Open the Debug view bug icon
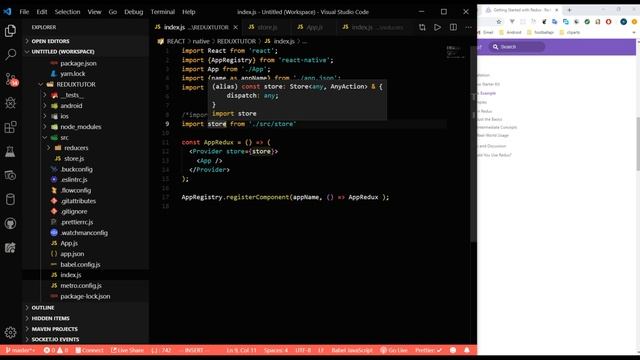This screenshot has width=640, height=360. [x=10, y=102]
